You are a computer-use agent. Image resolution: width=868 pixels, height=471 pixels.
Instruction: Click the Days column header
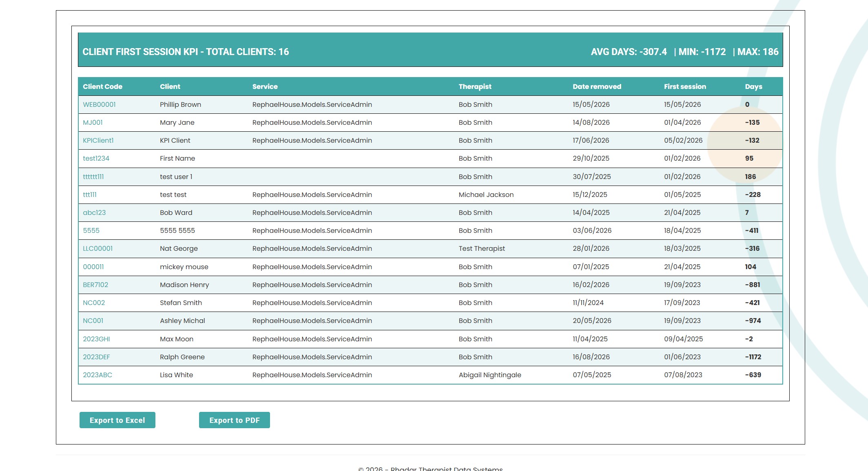coord(753,86)
